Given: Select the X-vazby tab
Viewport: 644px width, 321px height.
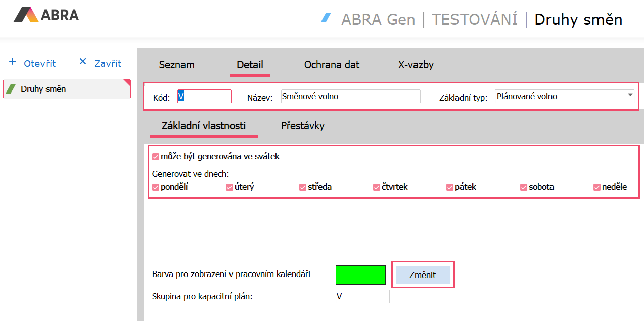Looking at the screenshot, I should [x=416, y=65].
